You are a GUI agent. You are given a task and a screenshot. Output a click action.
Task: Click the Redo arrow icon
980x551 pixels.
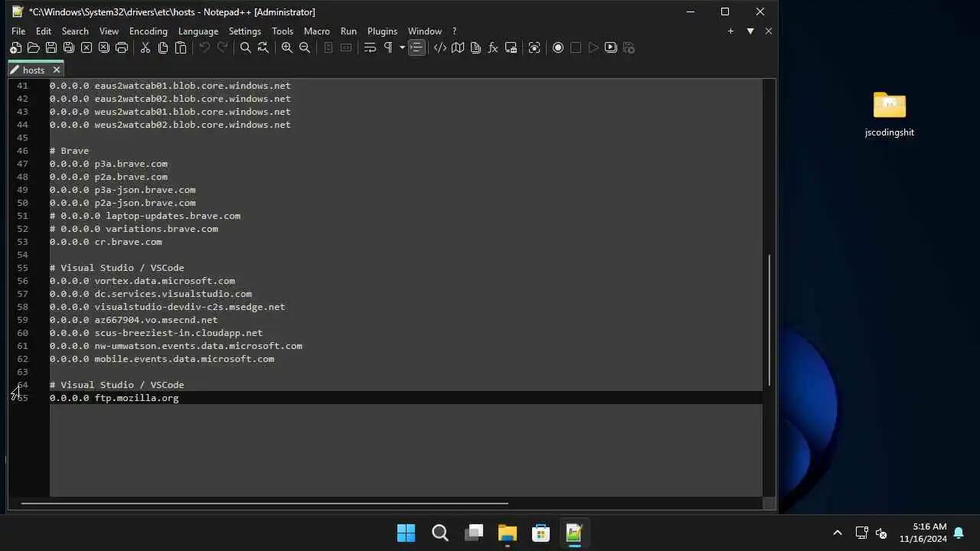click(x=222, y=47)
